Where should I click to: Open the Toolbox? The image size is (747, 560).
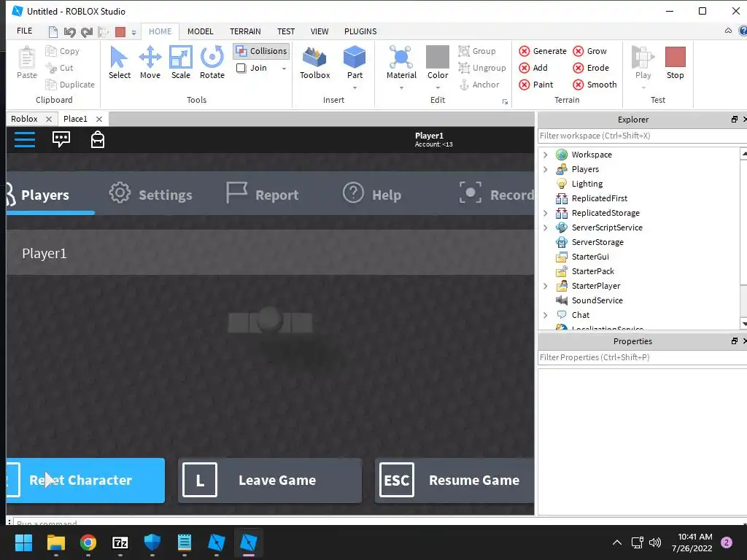[315, 63]
